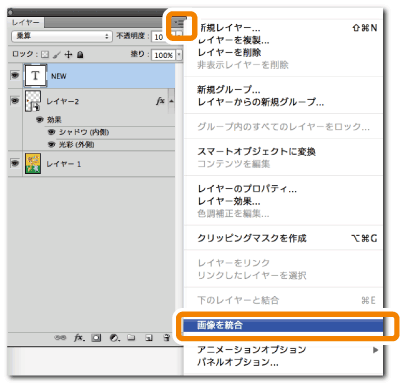Toggle visibility eye of 効果 effects row
The height and width of the screenshot is (388, 407).
(x=40, y=119)
